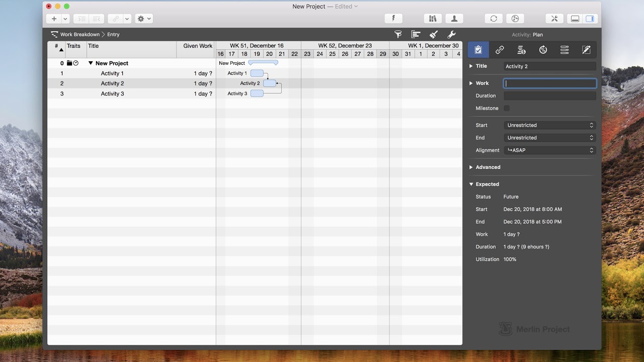Open the Alignment ASAP dropdown

point(550,150)
